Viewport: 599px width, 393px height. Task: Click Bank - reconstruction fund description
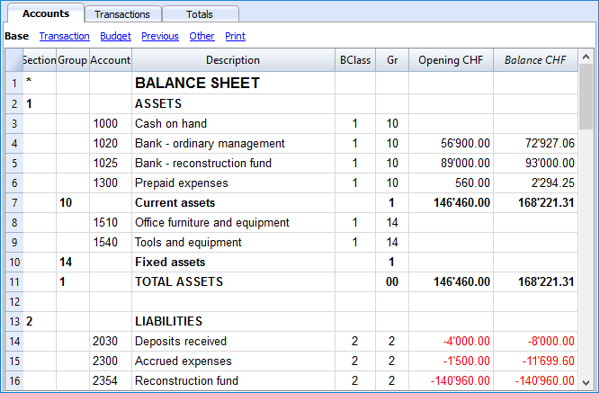pos(203,163)
